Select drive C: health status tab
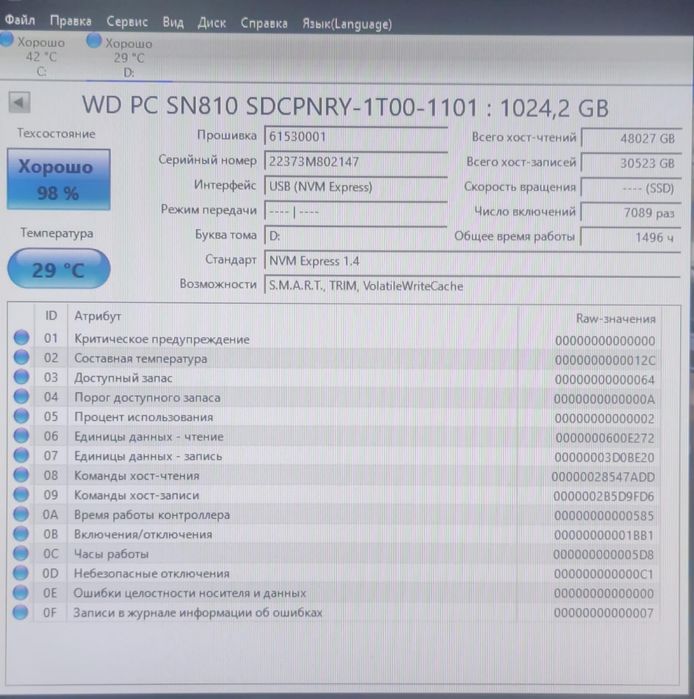The image size is (694, 699). [x=36, y=56]
